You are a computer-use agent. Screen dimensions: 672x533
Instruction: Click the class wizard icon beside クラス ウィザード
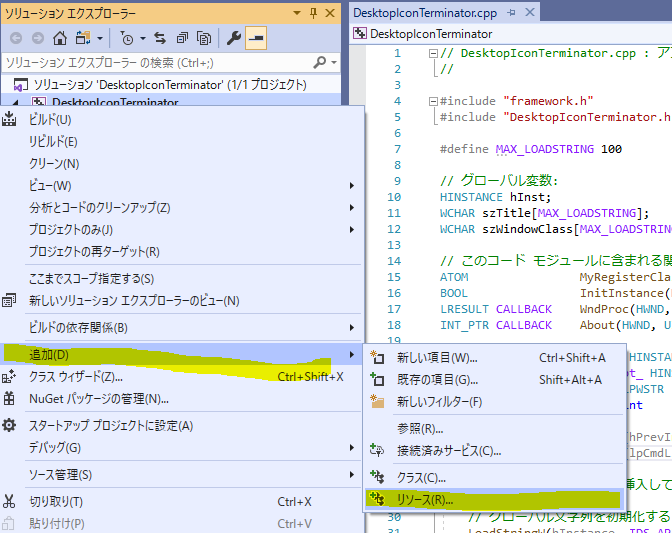click(x=9, y=377)
